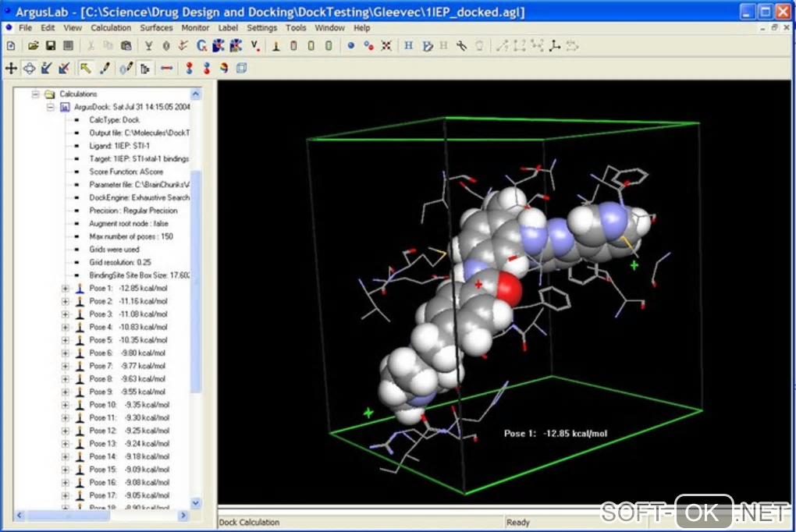Open the Surfaces menu
The height and width of the screenshot is (532, 796).
[x=156, y=27]
